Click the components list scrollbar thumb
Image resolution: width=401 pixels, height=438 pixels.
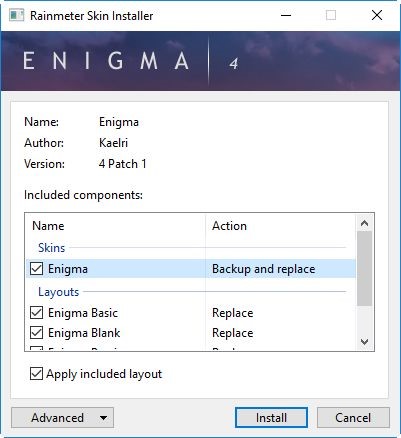click(x=364, y=268)
